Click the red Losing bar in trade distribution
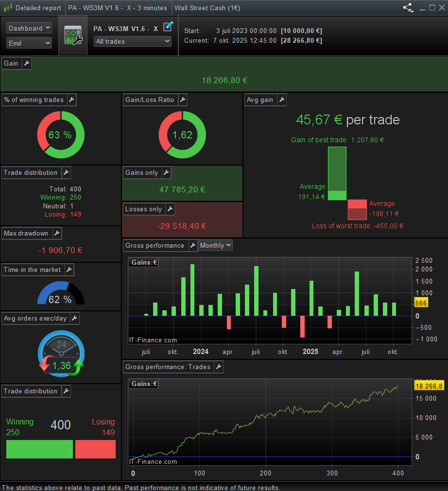 [95, 449]
